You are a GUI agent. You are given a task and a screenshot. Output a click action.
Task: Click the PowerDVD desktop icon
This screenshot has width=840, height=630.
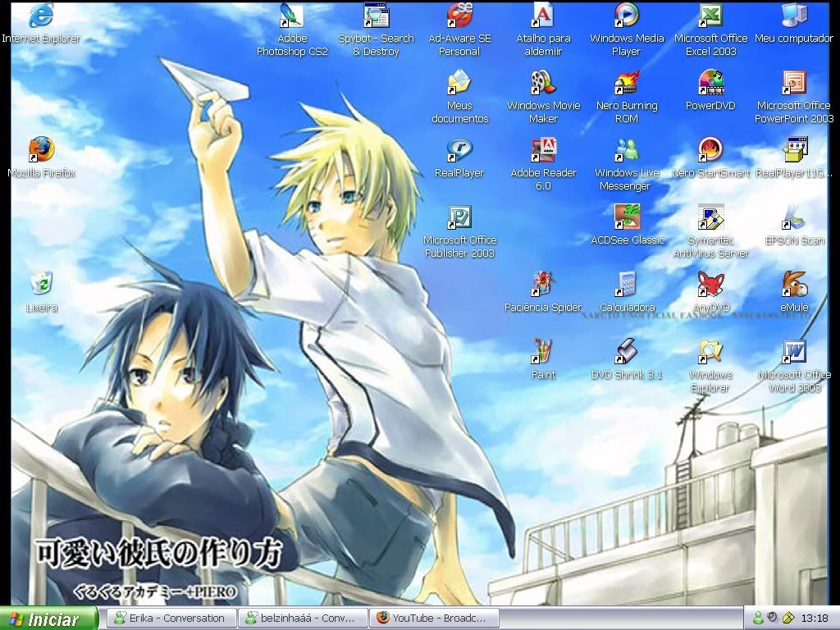(710, 83)
